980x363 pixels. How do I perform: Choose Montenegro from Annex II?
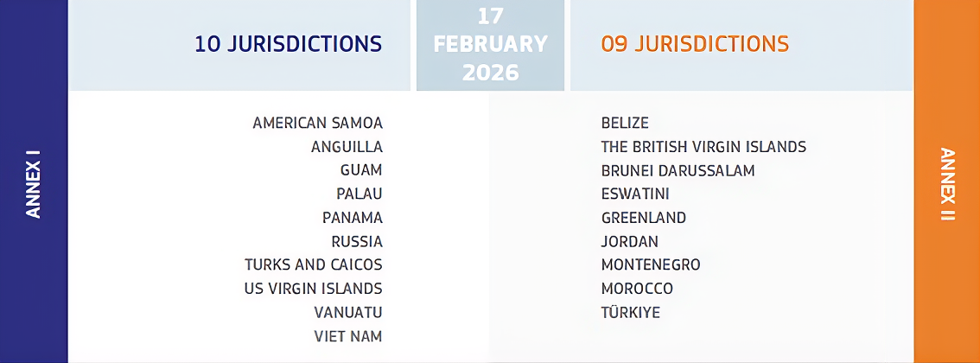(651, 264)
